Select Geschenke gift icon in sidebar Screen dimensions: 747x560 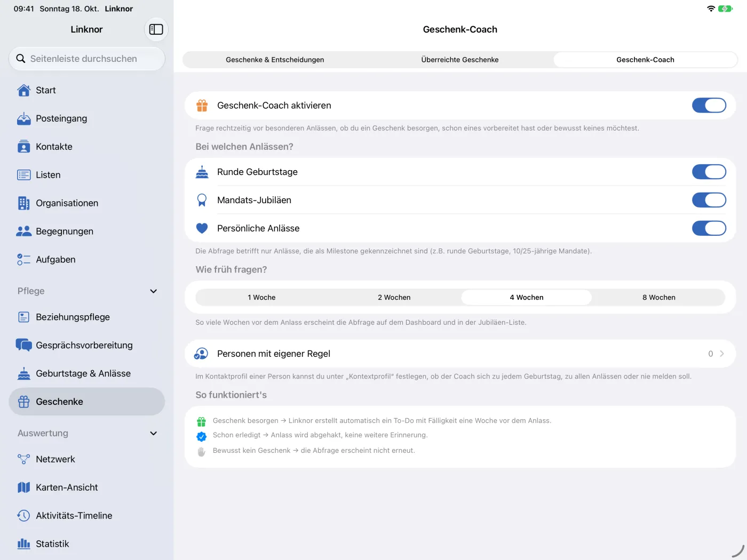pos(24,402)
